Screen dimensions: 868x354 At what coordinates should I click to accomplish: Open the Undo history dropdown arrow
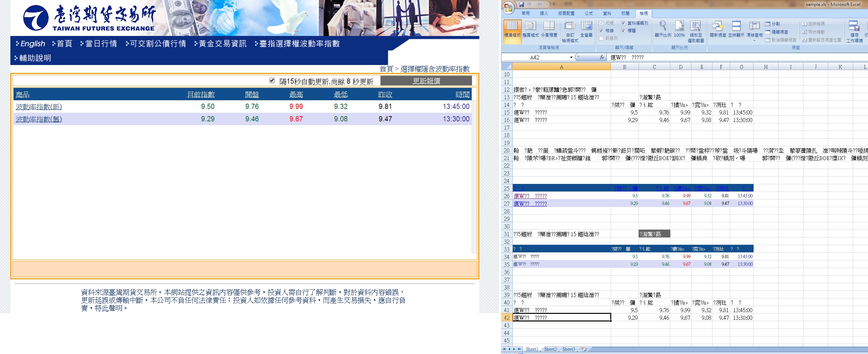pos(534,4)
